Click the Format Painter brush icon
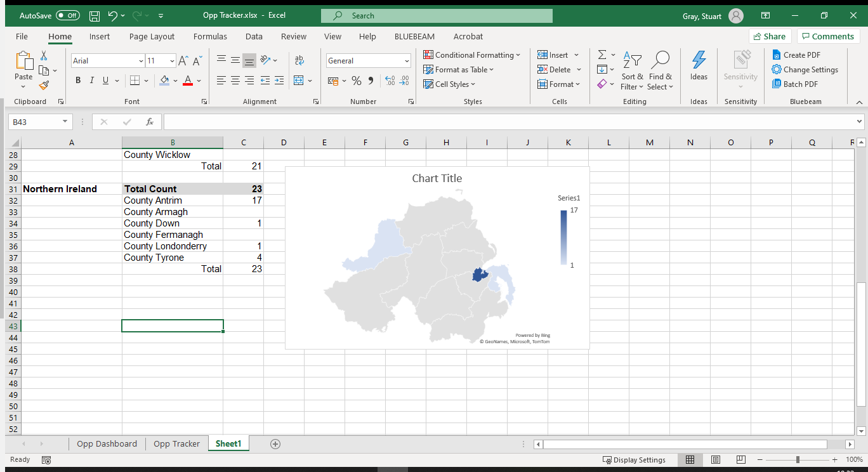Screen dimensions: 868x472 [44, 85]
